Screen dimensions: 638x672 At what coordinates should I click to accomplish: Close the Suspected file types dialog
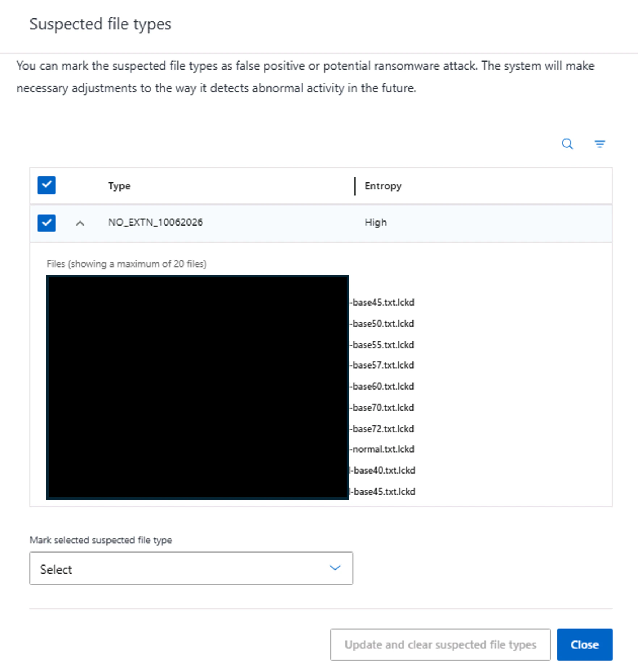[x=584, y=644]
